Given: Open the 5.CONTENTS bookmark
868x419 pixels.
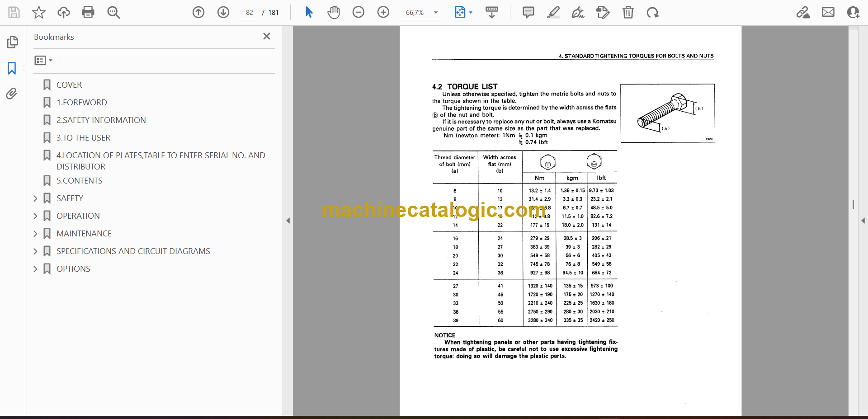Looking at the screenshot, I should (x=80, y=181).
